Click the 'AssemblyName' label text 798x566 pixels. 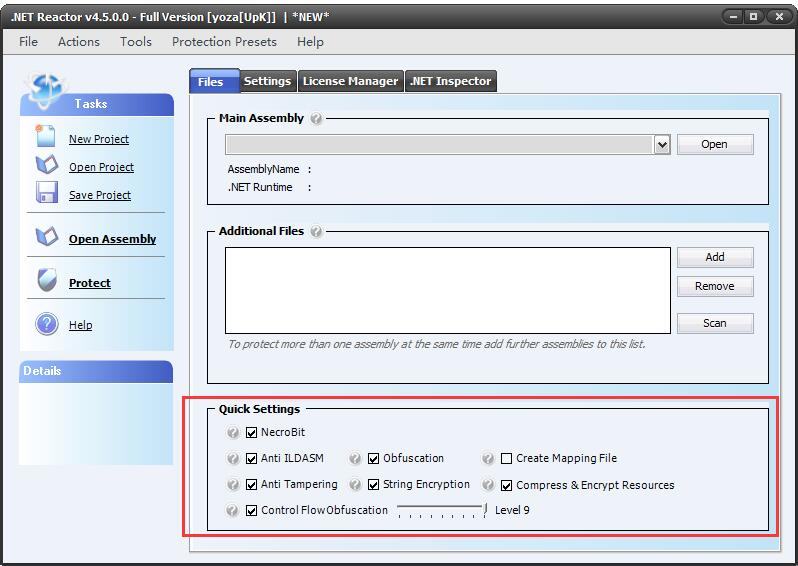pos(263,169)
